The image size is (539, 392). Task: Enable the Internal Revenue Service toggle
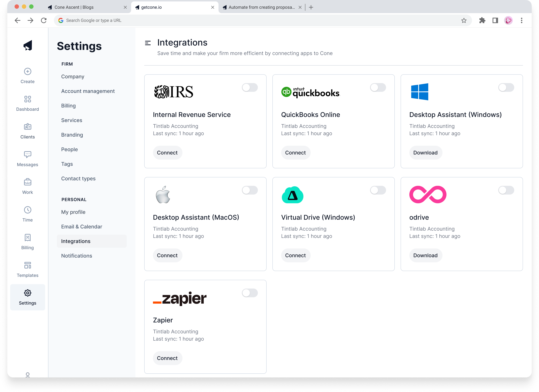click(x=249, y=87)
